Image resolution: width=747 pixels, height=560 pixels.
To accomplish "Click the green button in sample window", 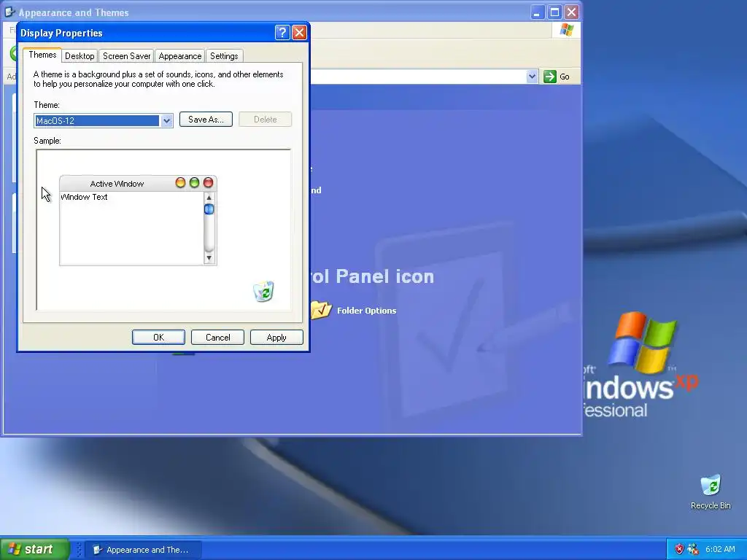I will [x=194, y=182].
